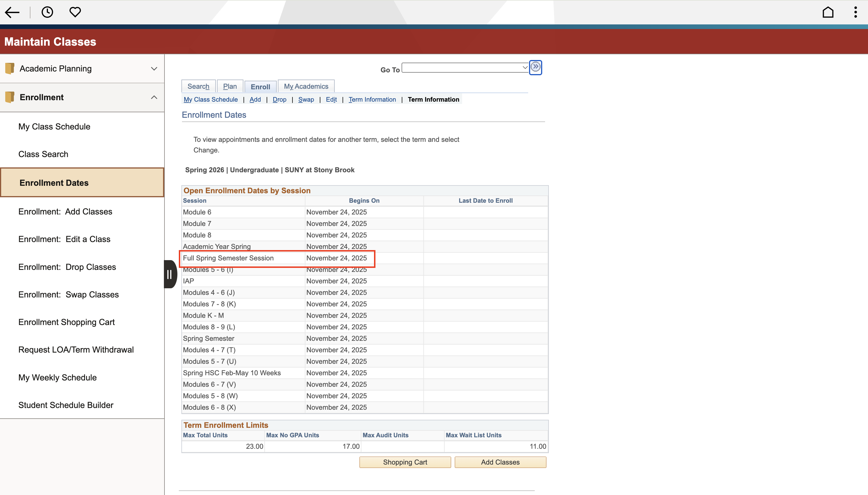Click the Module 6 session row
This screenshot has height=495, width=868.
(365, 212)
